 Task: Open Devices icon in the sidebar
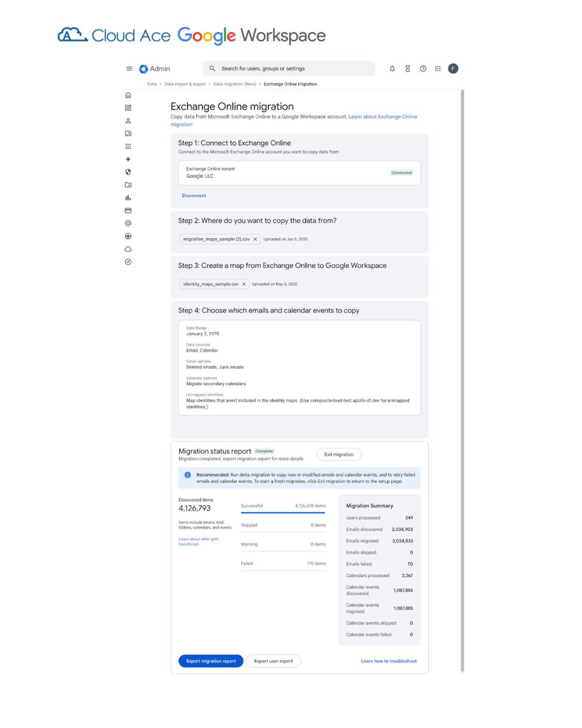[x=128, y=133]
